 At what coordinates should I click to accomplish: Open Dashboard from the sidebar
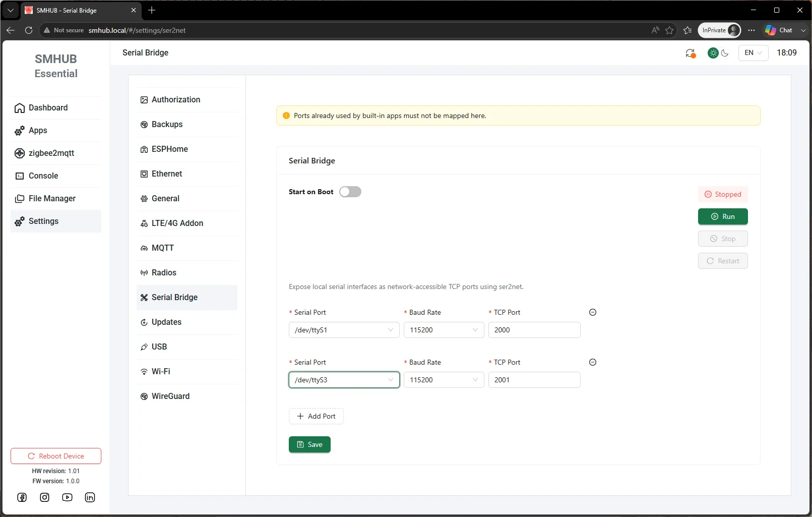tap(55, 108)
